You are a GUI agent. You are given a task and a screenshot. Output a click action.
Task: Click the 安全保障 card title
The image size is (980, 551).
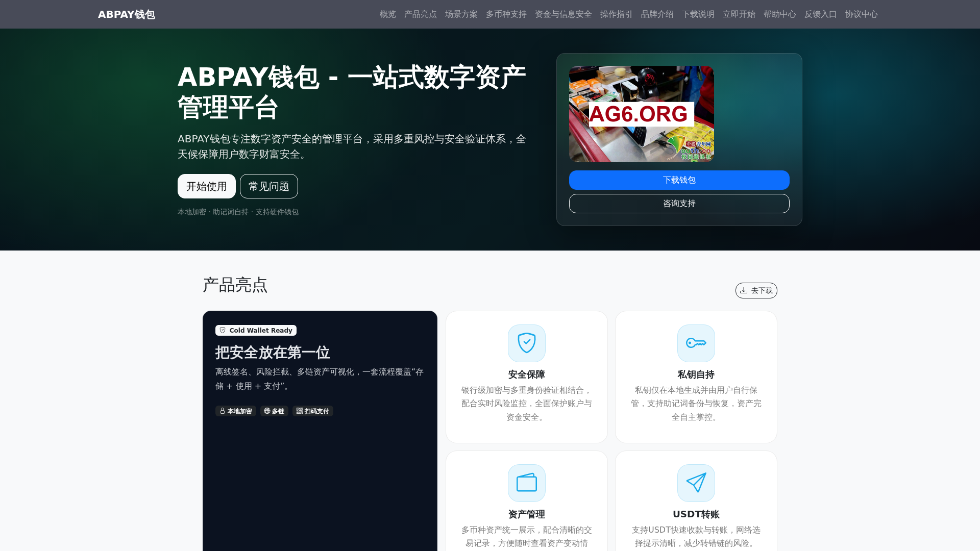click(527, 374)
